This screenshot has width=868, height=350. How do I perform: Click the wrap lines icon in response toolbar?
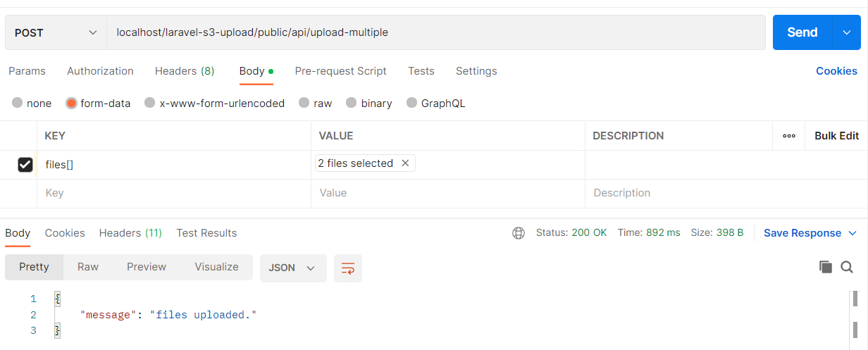(x=347, y=268)
